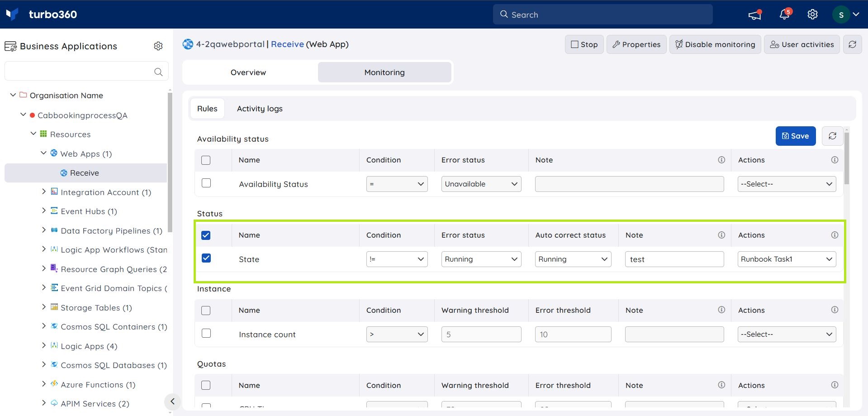Open Instance count condition dropdown
Image resolution: width=868 pixels, height=416 pixels.
tap(397, 334)
